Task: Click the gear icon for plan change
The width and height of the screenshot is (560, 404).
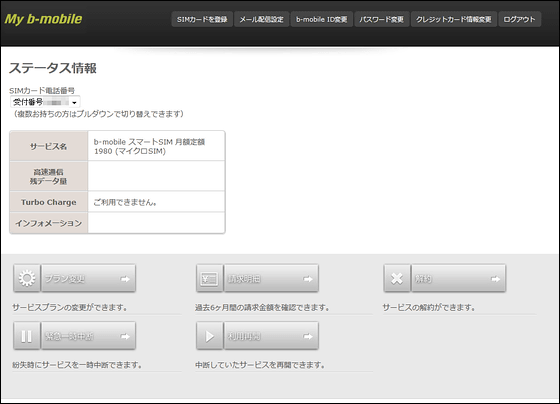Action: pos(27,278)
